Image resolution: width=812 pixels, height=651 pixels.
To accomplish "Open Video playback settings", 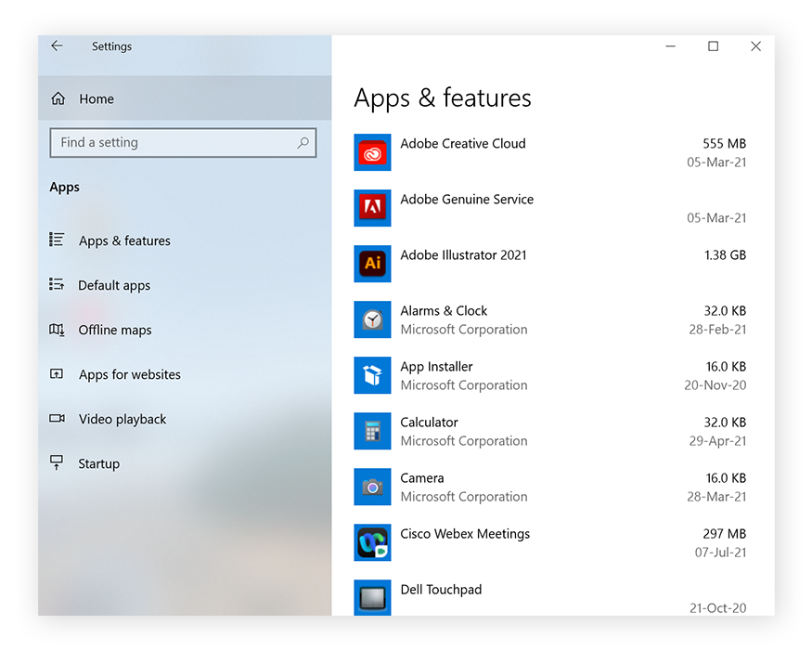I will 122,419.
